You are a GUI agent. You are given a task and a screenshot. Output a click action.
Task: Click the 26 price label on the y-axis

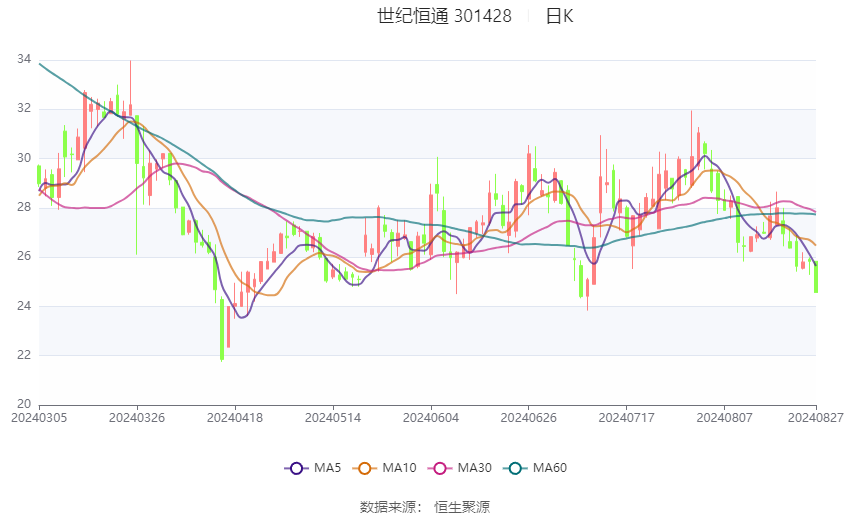[24, 256]
